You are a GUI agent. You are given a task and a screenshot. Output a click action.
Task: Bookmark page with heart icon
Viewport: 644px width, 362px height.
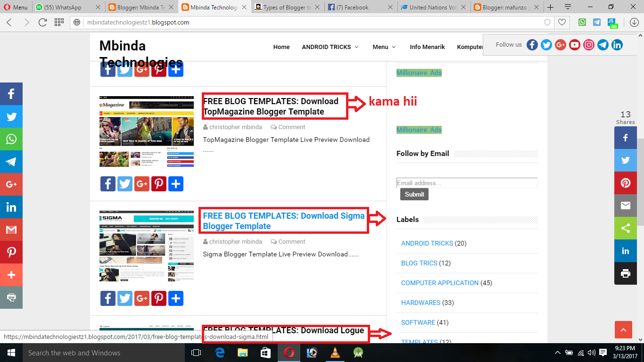point(561,22)
